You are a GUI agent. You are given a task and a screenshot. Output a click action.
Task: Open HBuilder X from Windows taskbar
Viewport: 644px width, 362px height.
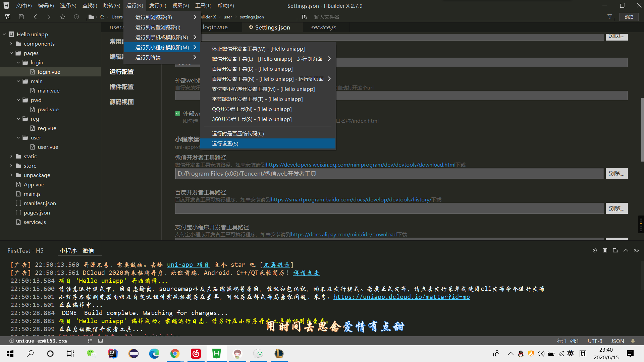coord(217,354)
